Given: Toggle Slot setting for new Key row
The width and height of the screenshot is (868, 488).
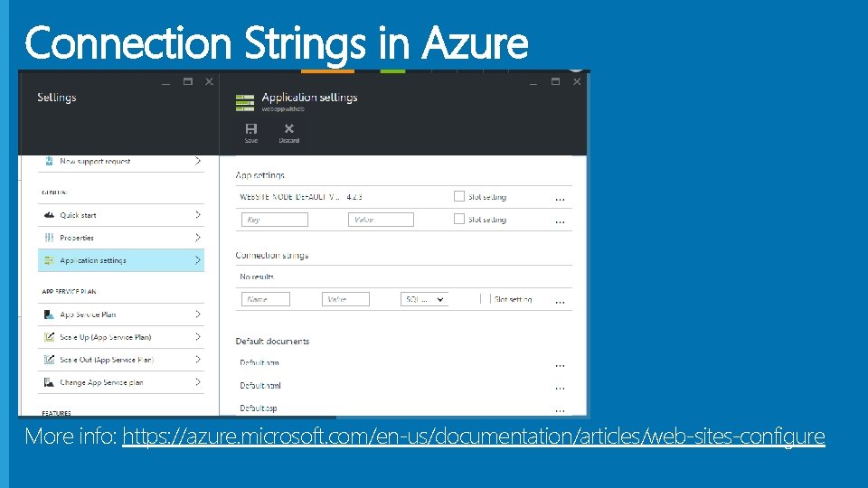Looking at the screenshot, I should click(x=459, y=219).
